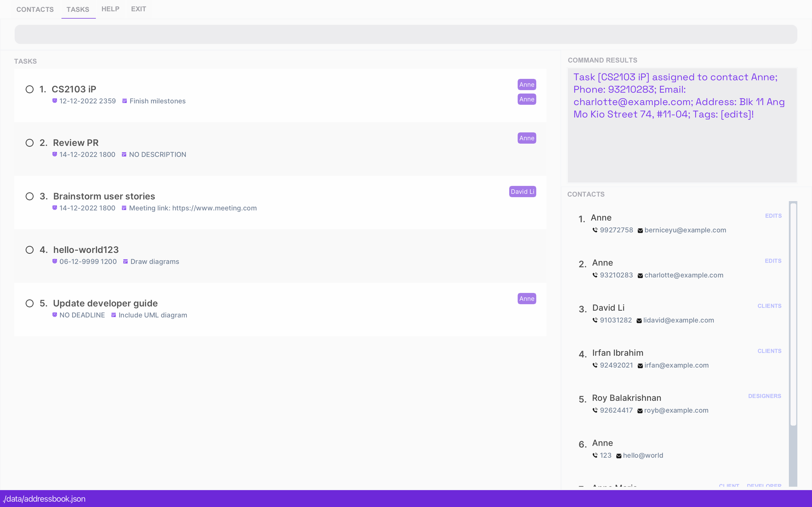Open the HELP menu
This screenshot has height=507, width=812.
pyautogui.click(x=111, y=9)
